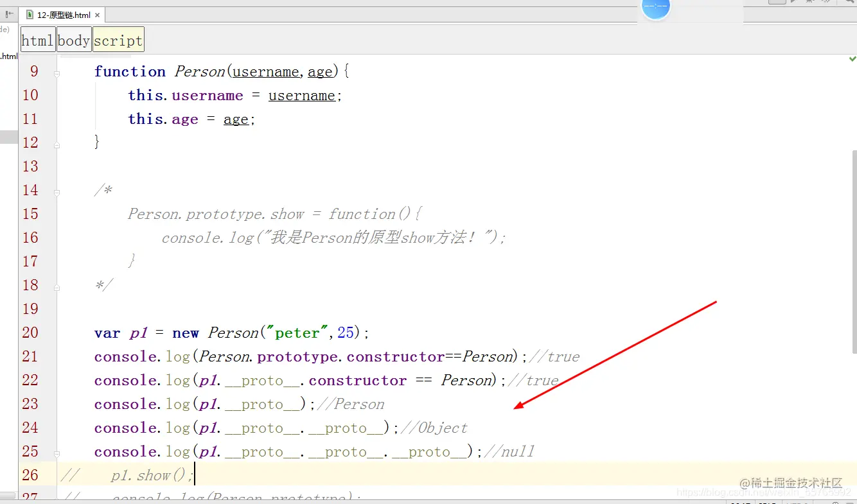Click the blue circular timer overlay
This screenshot has height=504, width=857.
656,6
